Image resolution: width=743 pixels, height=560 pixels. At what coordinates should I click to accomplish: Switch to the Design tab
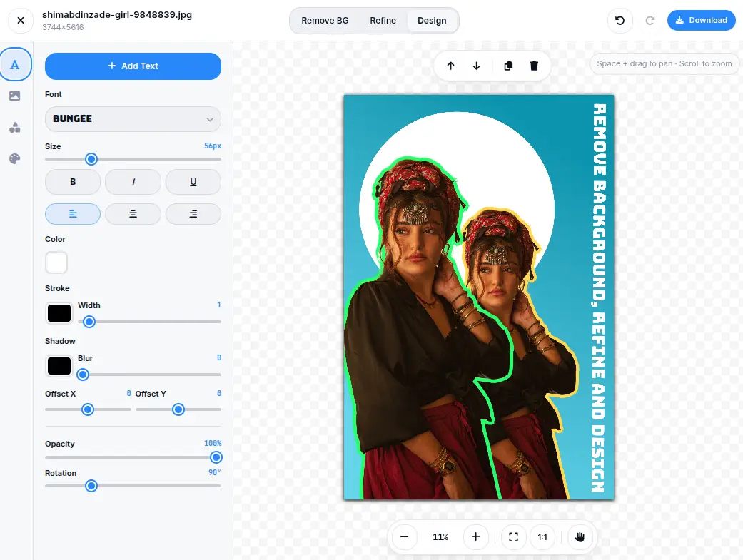[432, 21]
